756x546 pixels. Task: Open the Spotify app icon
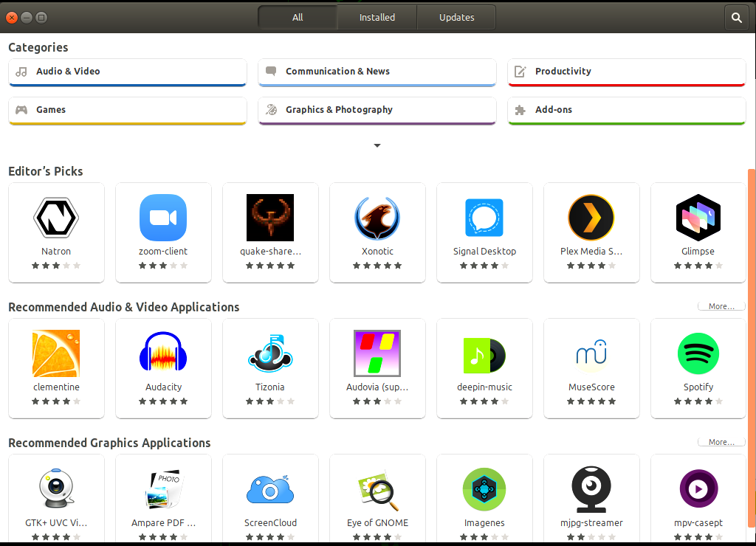coord(698,353)
